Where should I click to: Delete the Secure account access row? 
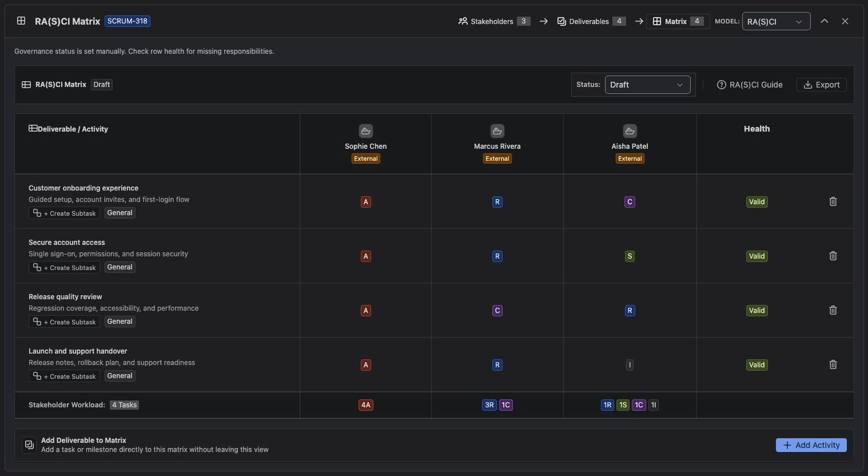(x=833, y=256)
